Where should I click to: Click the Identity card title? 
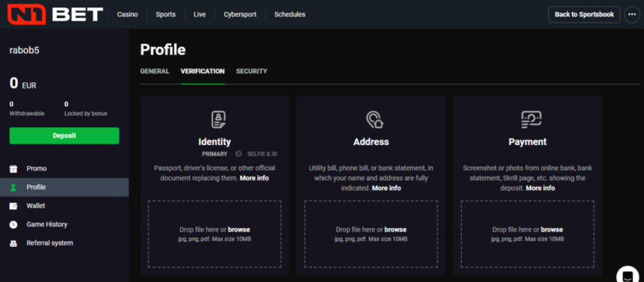click(x=214, y=142)
